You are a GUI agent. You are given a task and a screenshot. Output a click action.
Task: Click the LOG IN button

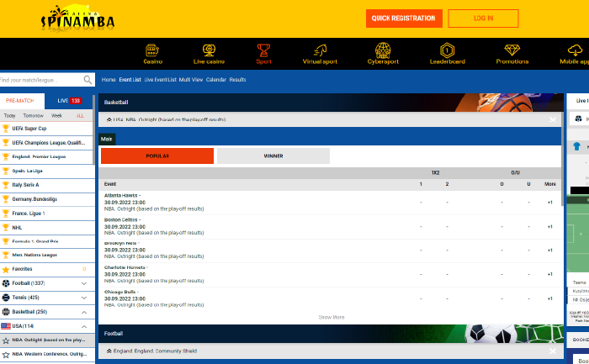[x=483, y=18]
